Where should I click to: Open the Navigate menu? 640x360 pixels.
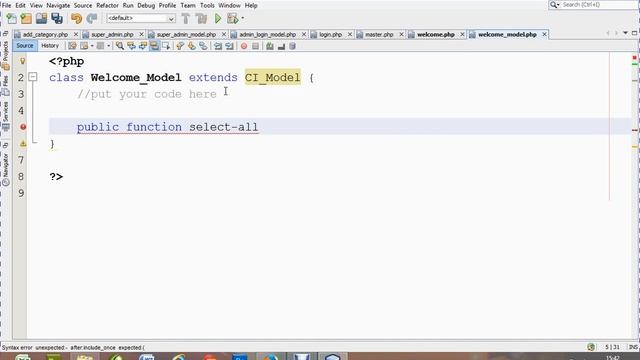pyautogui.click(x=58, y=5)
